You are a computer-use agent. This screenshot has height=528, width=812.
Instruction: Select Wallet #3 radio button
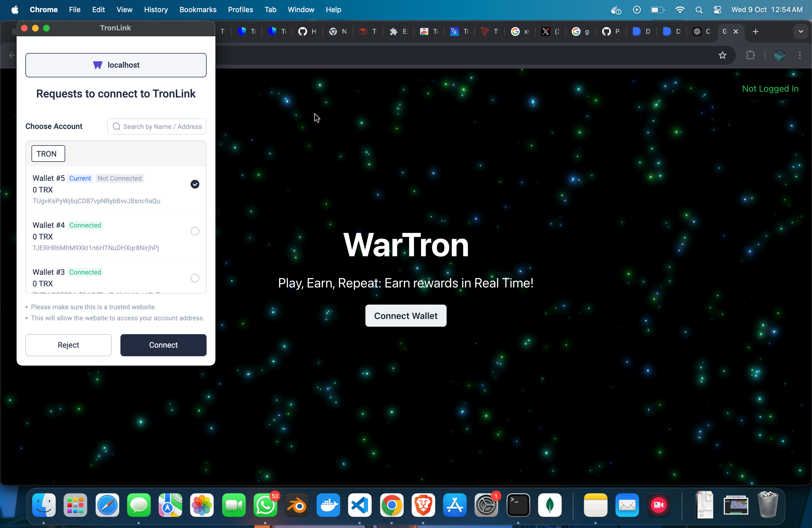(195, 278)
